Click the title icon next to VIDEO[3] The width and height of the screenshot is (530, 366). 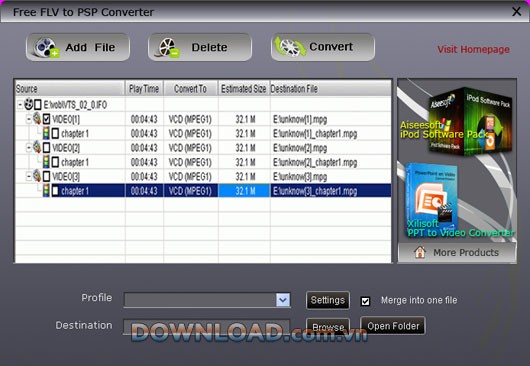[x=37, y=176]
